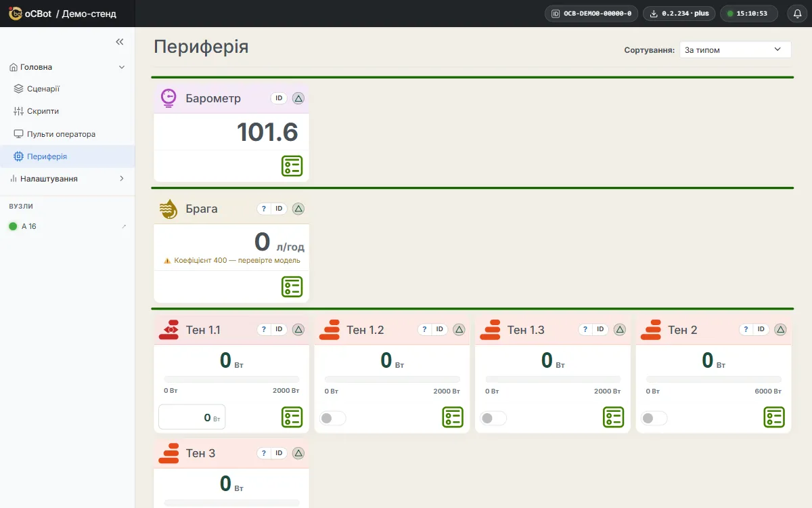Toggle the Тен 2 power switch
Screen dimensions: 812x508
click(x=654, y=418)
